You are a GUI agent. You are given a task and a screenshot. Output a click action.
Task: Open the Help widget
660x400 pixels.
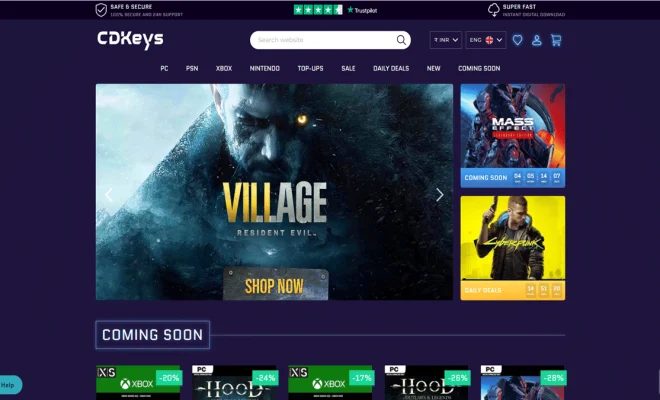(x=10, y=385)
